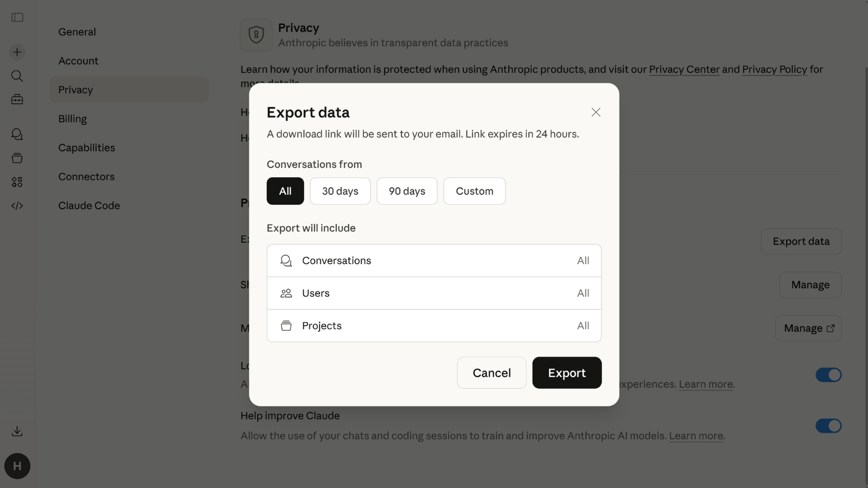Cancel the data export dialog
Viewport: 868px width, 488px height.
[x=492, y=373]
